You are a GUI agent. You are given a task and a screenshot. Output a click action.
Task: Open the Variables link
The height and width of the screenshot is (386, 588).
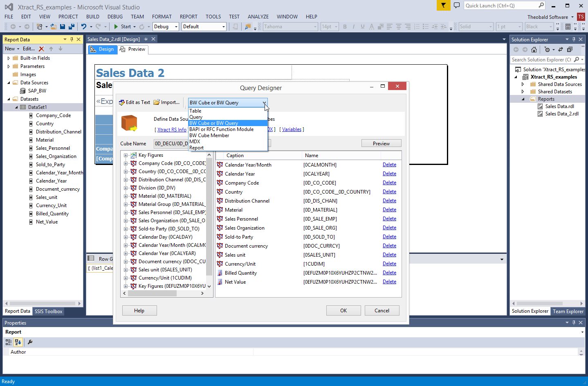pyautogui.click(x=292, y=129)
